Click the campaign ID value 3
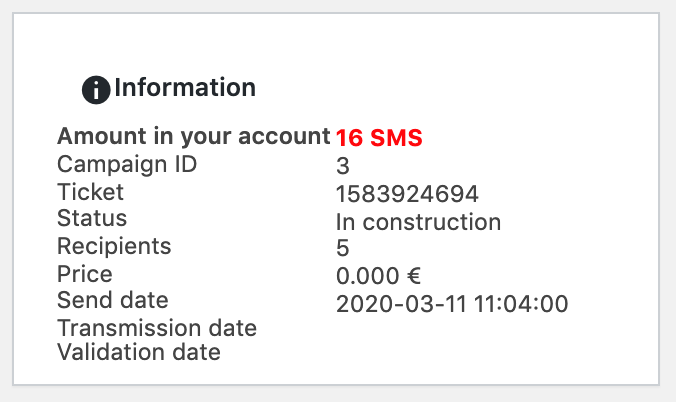This screenshot has height=402, width=676. [x=342, y=166]
